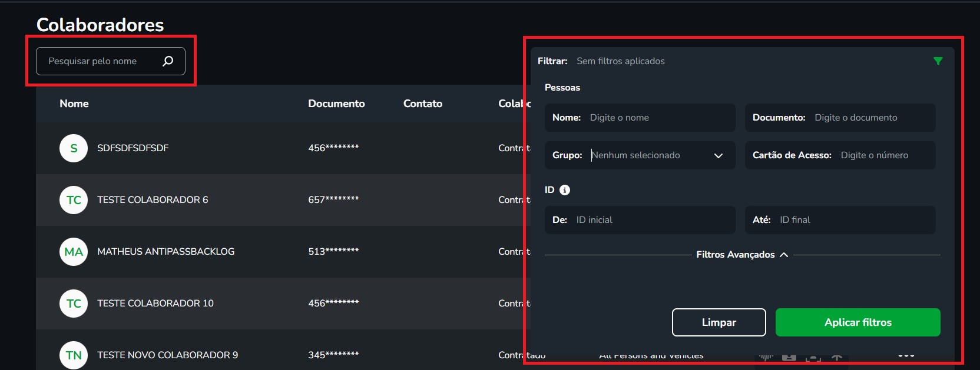980x370 pixels.
Task: Click the Contato column header
Action: click(423, 104)
